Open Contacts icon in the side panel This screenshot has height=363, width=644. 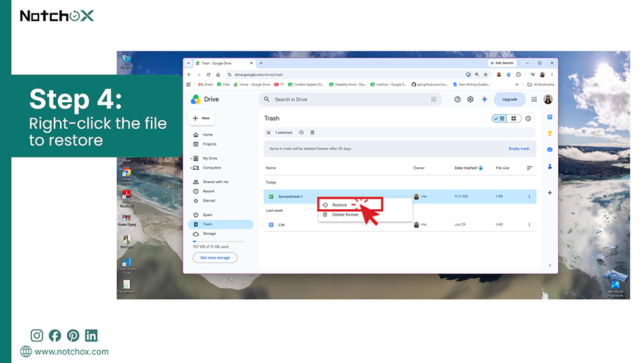tap(550, 166)
